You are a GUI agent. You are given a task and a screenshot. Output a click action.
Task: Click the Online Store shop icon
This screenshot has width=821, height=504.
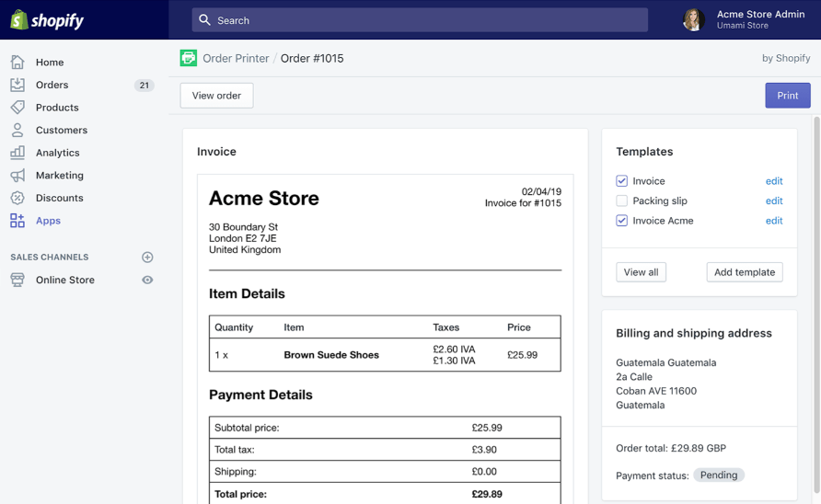point(17,280)
